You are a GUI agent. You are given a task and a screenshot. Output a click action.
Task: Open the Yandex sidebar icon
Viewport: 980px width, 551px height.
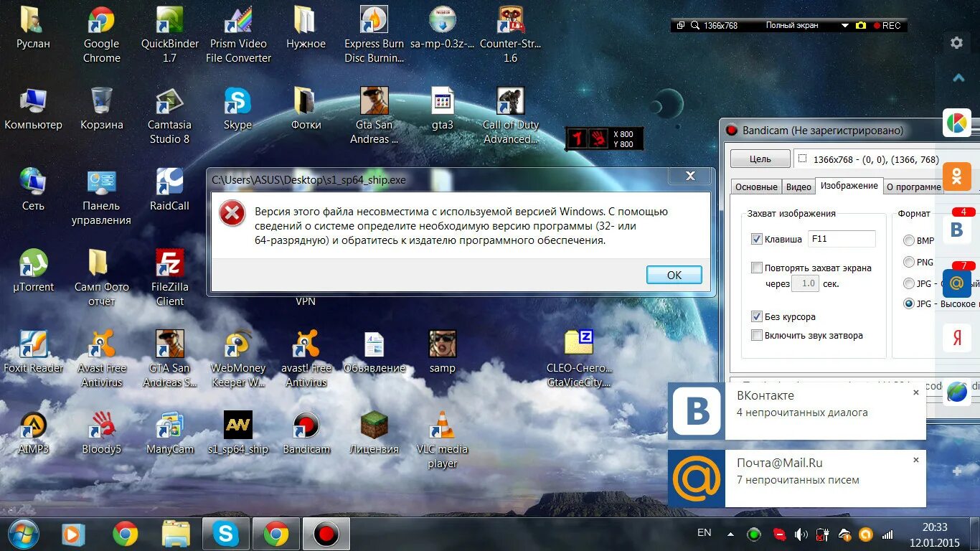point(957,337)
